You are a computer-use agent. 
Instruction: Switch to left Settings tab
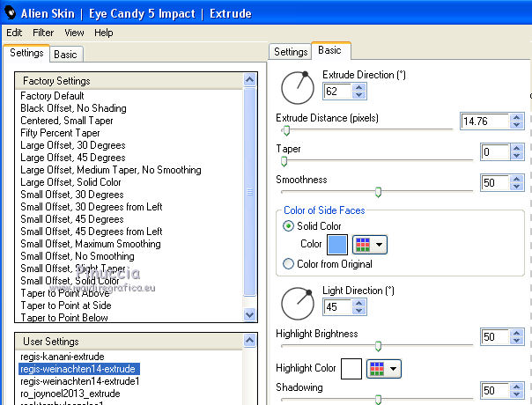(26, 53)
